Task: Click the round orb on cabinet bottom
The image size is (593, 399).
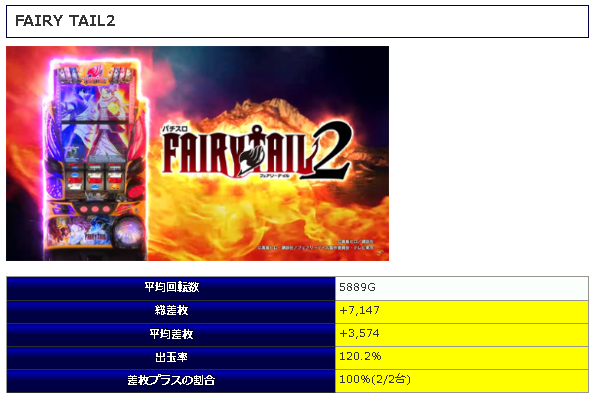Action: 128,231
